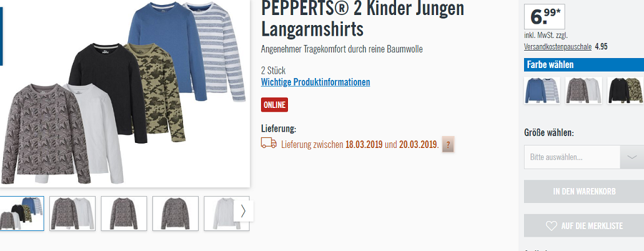Image resolution: width=644 pixels, height=251 pixels.
Task: Click Auf die Merkliste button
Action: (x=583, y=226)
